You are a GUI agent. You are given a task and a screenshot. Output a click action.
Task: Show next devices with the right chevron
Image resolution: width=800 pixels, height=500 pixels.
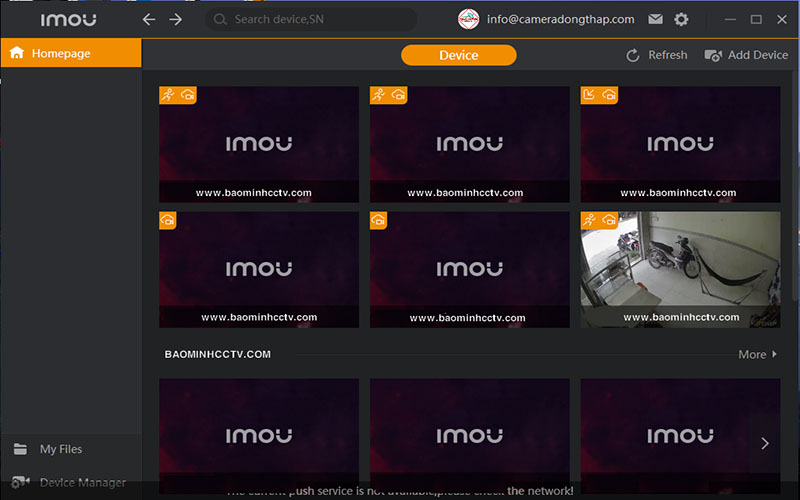(x=764, y=443)
